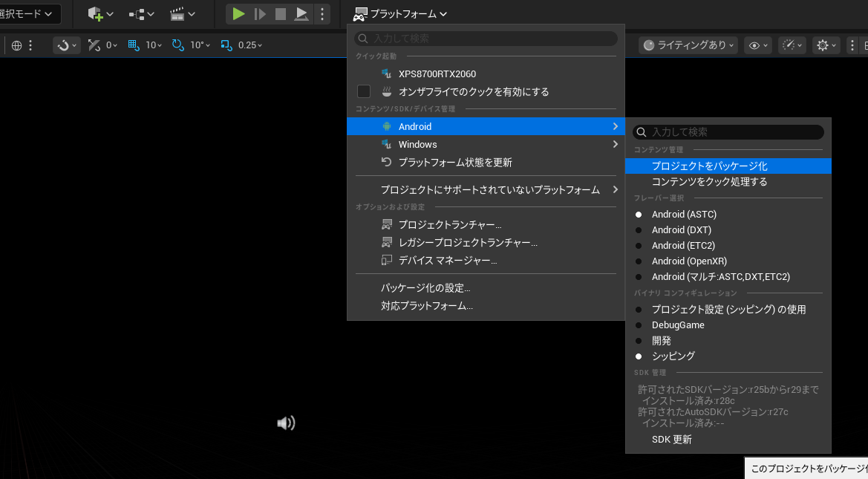Open the ライティングあり view mode dropdown
Screen dimensions: 868x479
688,45
